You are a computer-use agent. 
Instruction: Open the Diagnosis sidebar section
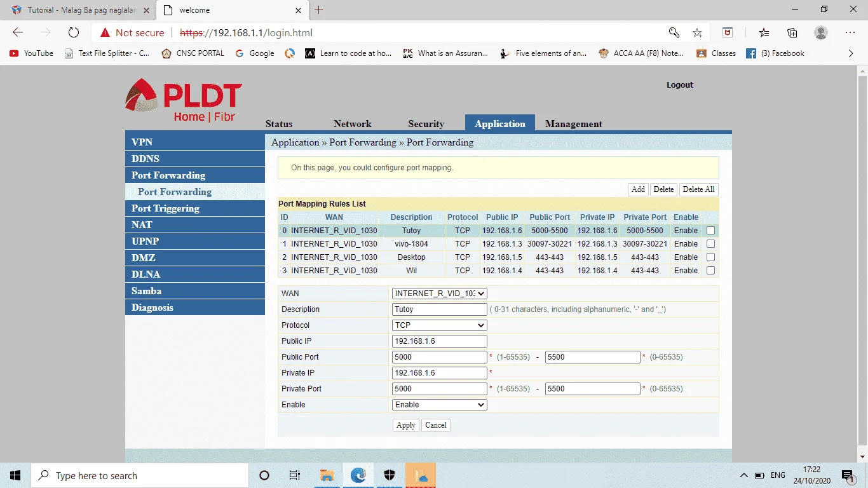click(x=195, y=308)
